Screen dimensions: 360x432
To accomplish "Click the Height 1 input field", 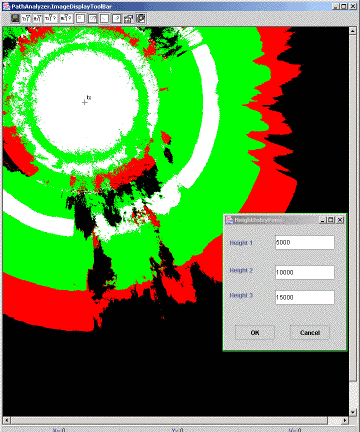I will click(305, 242).
